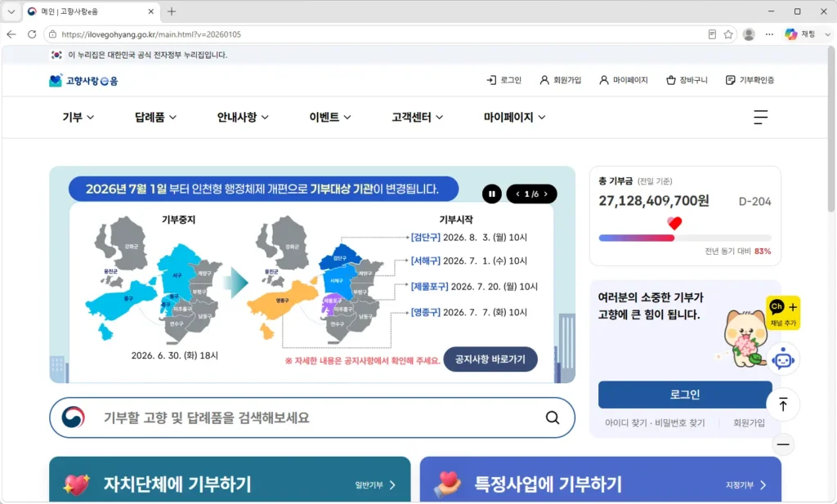837x504 pixels.
Task: Open the browser profile avatar
Action: click(x=749, y=34)
